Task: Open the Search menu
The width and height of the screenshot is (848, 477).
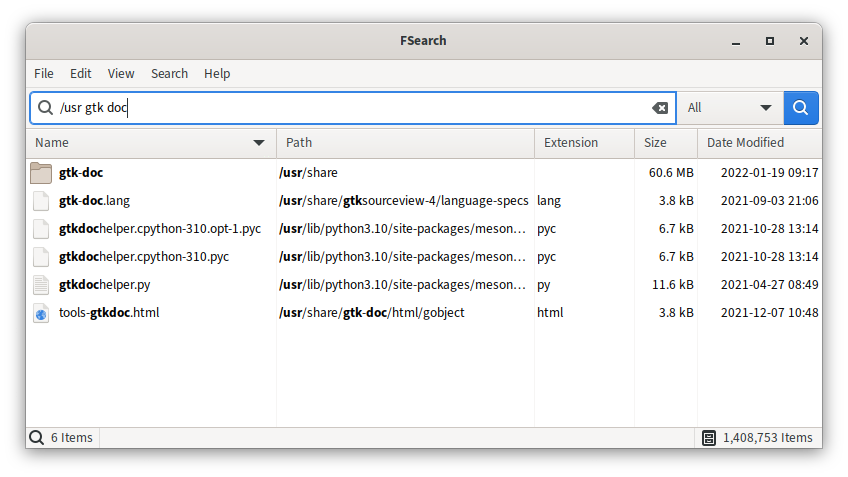Action: pos(169,74)
